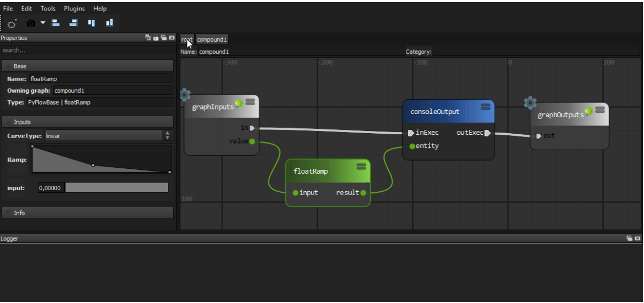644x303 pixels.
Task: Click the input value box 0,00000
Action: click(x=51, y=188)
